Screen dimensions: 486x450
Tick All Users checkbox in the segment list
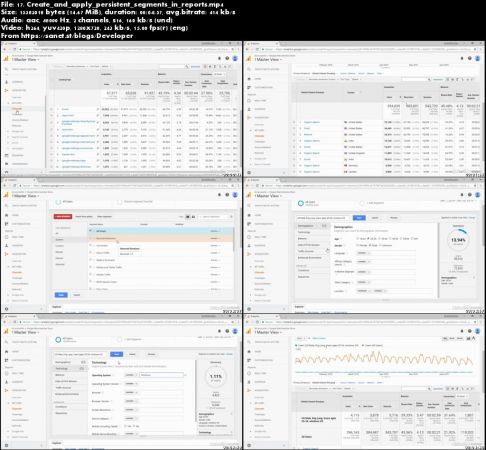pyautogui.click(x=91, y=231)
